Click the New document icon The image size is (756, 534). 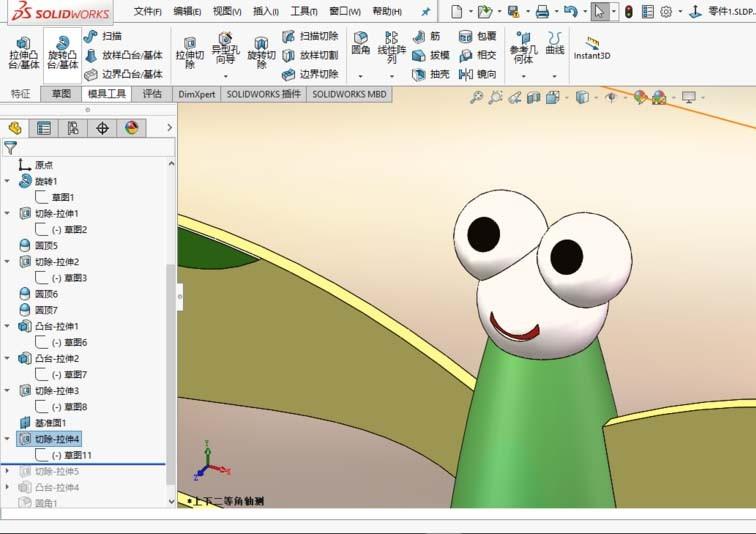(456, 12)
